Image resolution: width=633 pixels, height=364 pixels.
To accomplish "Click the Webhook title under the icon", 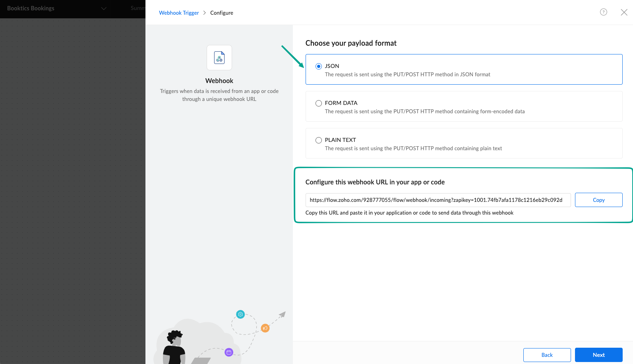I will 219,81.
